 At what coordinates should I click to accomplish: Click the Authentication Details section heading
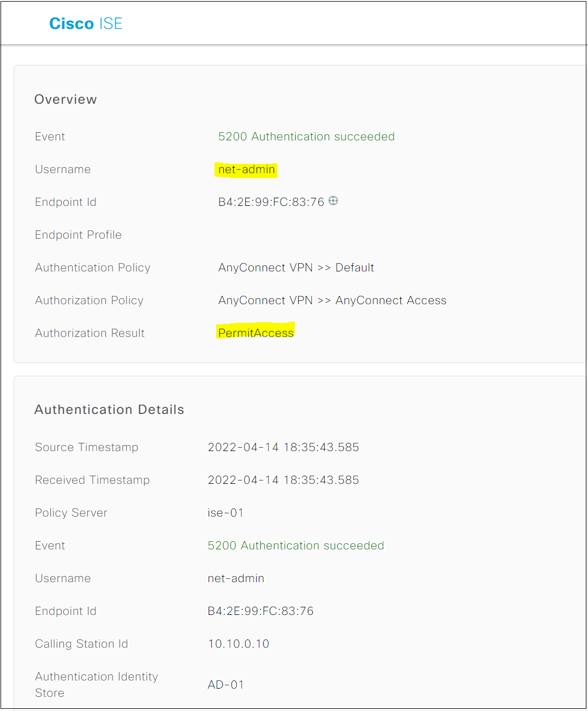coord(109,410)
